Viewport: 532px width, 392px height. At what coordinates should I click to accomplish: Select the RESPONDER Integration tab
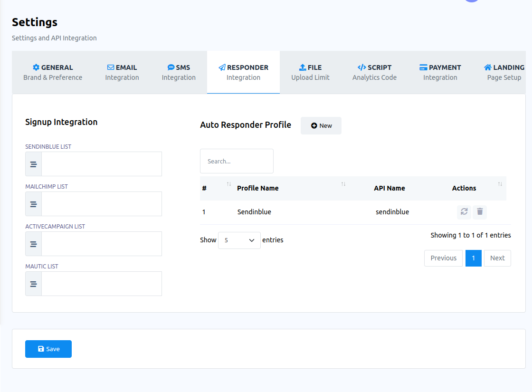click(x=243, y=72)
